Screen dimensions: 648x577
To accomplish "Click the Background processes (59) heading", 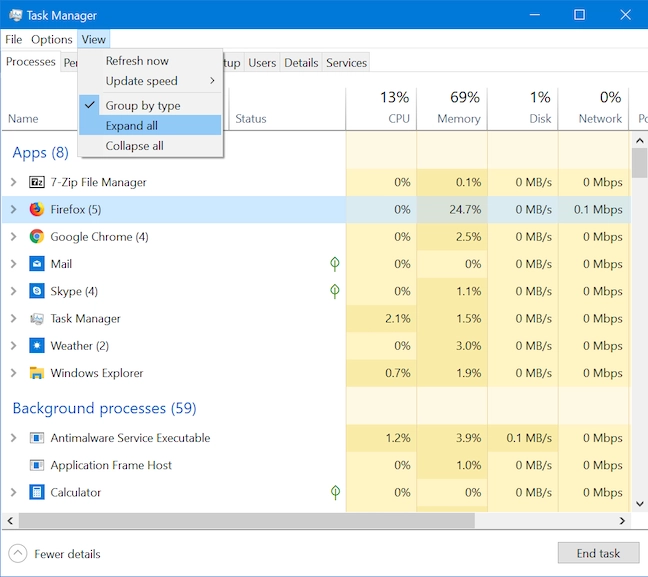I will [x=104, y=408].
